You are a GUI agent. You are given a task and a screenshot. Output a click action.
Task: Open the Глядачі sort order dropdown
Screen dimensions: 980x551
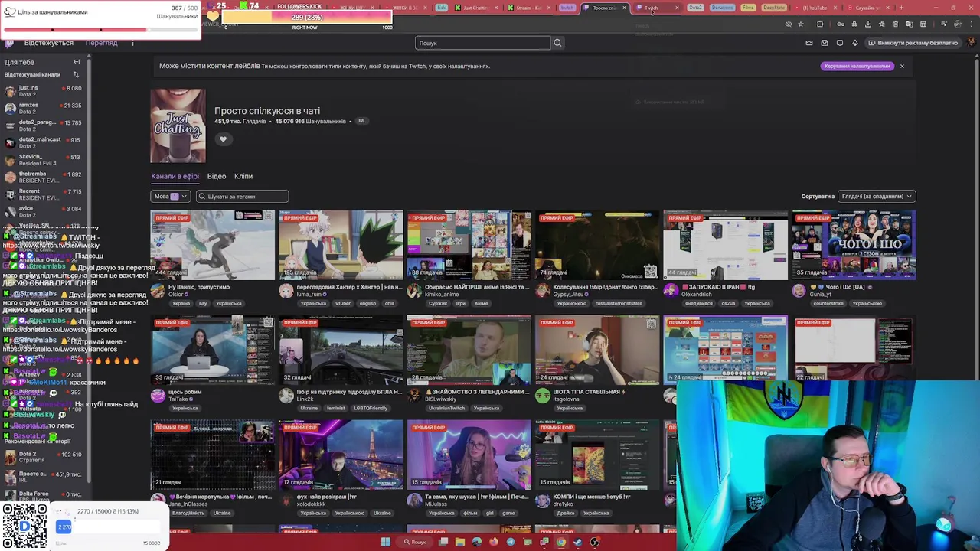point(877,197)
